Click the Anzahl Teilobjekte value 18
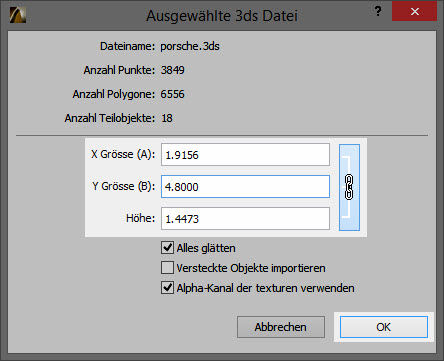Viewport: 444px width, 361px height. 167,118
